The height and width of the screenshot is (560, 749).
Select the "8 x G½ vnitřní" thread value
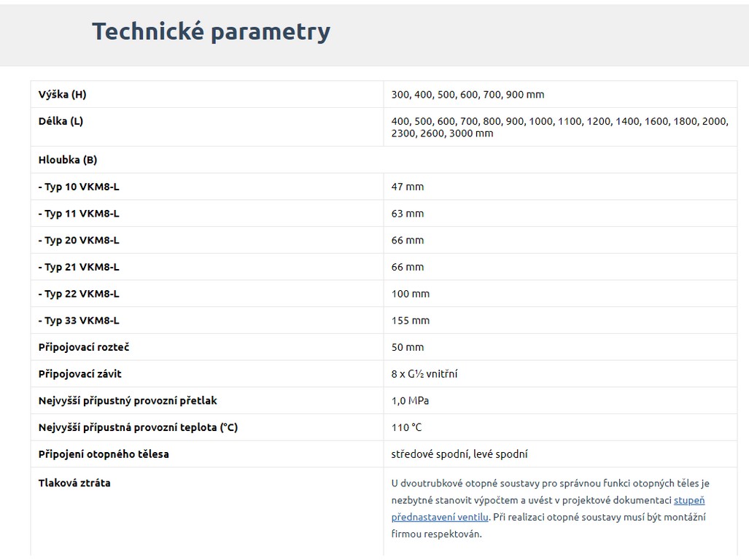click(424, 374)
